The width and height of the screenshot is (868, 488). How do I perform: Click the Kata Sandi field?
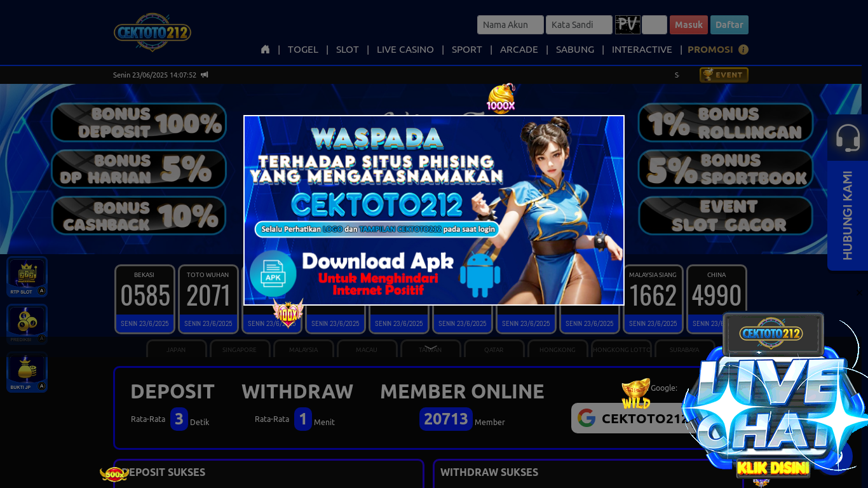coord(579,25)
